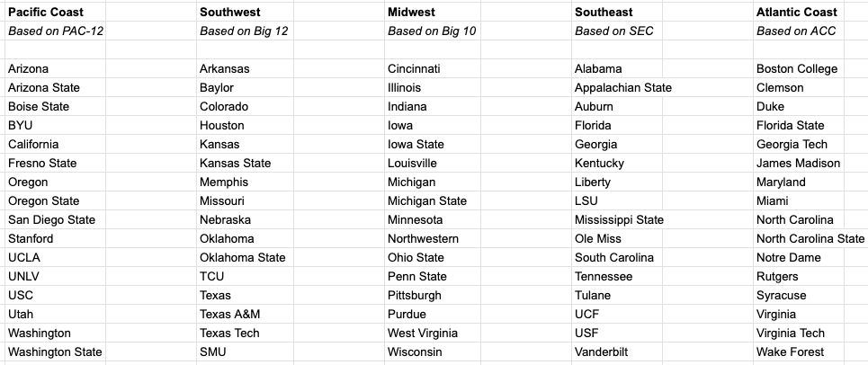Screen dimensions: 868x365
Task: Click the Northwestern cell
Action: pos(424,239)
